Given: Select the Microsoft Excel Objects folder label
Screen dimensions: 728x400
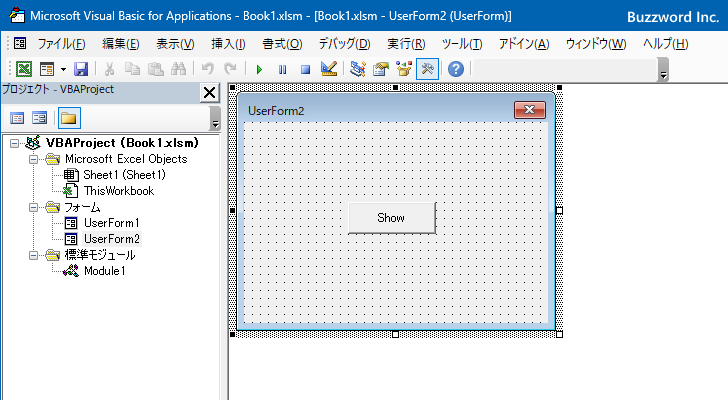Looking at the screenshot, I should [x=126, y=159].
